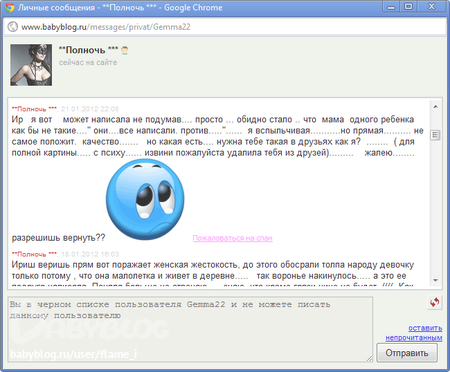This screenshot has height=372, width=450.
Task: Click the small user status icon beside **Полночь ***
Action: click(x=125, y=50)
